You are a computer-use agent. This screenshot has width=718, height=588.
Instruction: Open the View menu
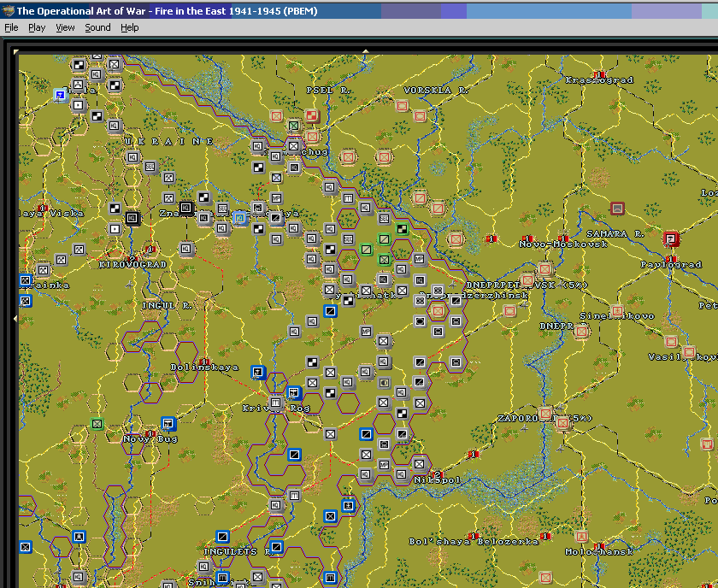tap(65, 27)
